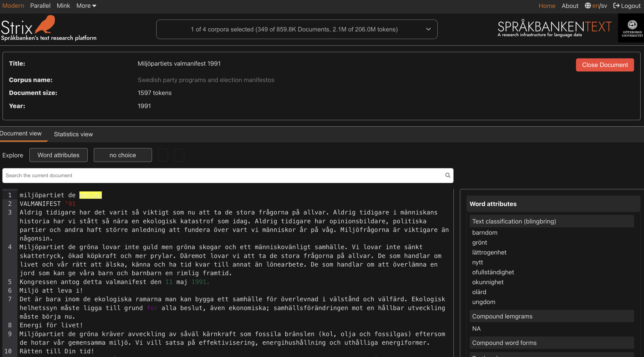644x357 pixels.
Task: Collapse Text classification (blingbring) section
Action: coord(552,221)
